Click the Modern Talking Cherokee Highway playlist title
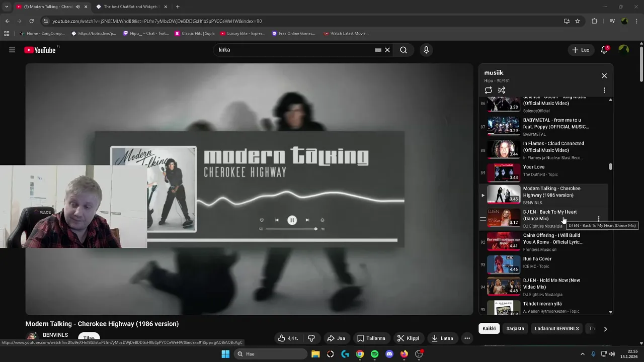This screenshot has width=644, height=362. [551, 192]
